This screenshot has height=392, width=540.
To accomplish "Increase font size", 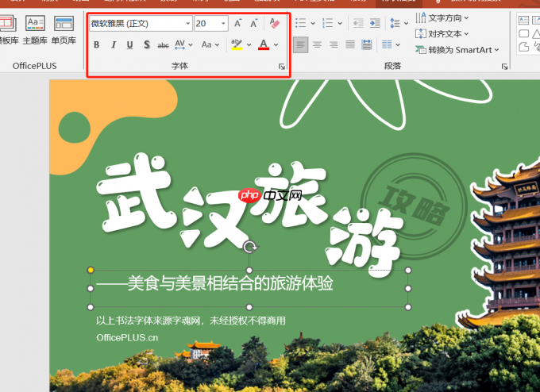I will 237,23.
